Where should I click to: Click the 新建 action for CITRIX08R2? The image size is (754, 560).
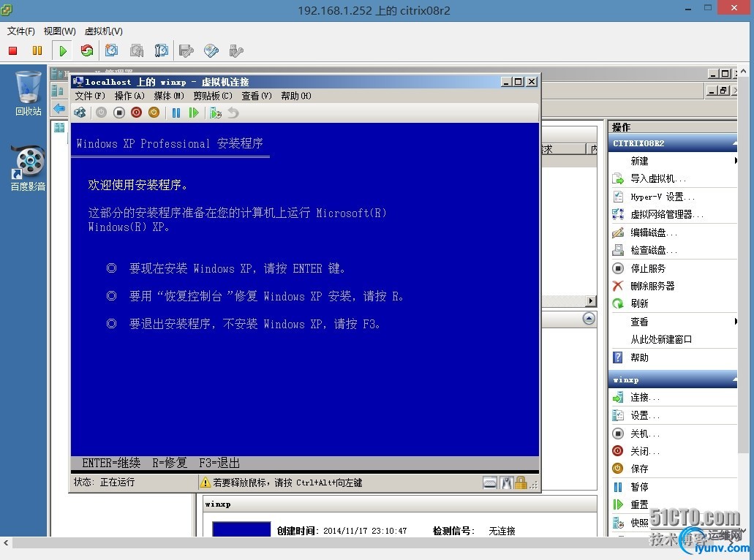point(638,161)
